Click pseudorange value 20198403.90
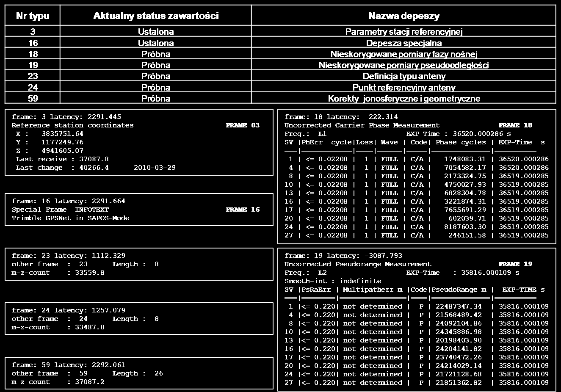The height and width of the screenshot is (392, 561). click(459, 340)
